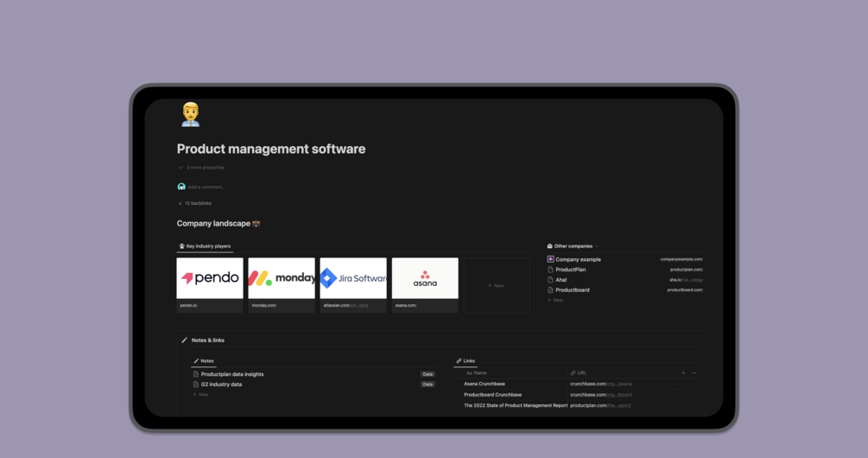Open Productplan data insights note
The width and height of the screenshot is (868, 458).
232,374
